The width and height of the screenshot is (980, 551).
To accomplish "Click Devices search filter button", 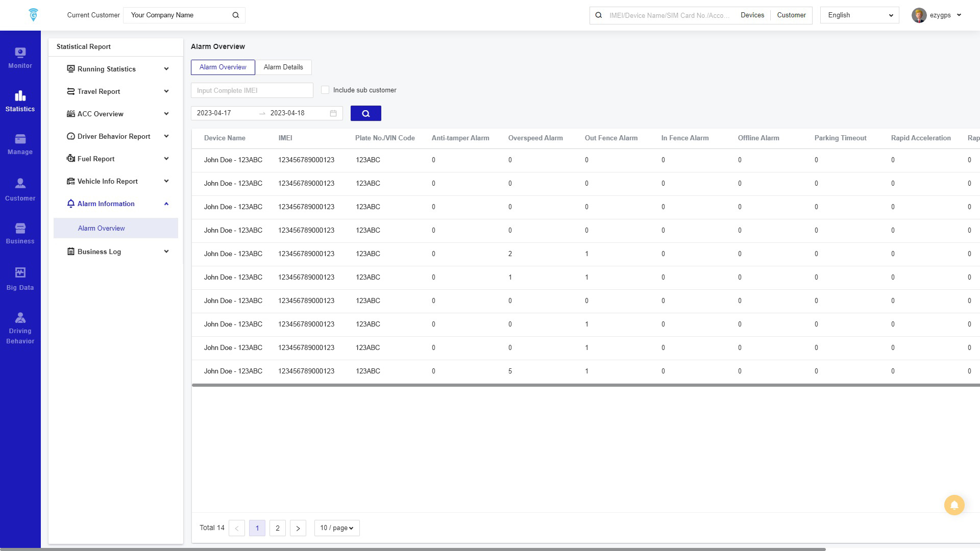I will [x=752, y=15].
